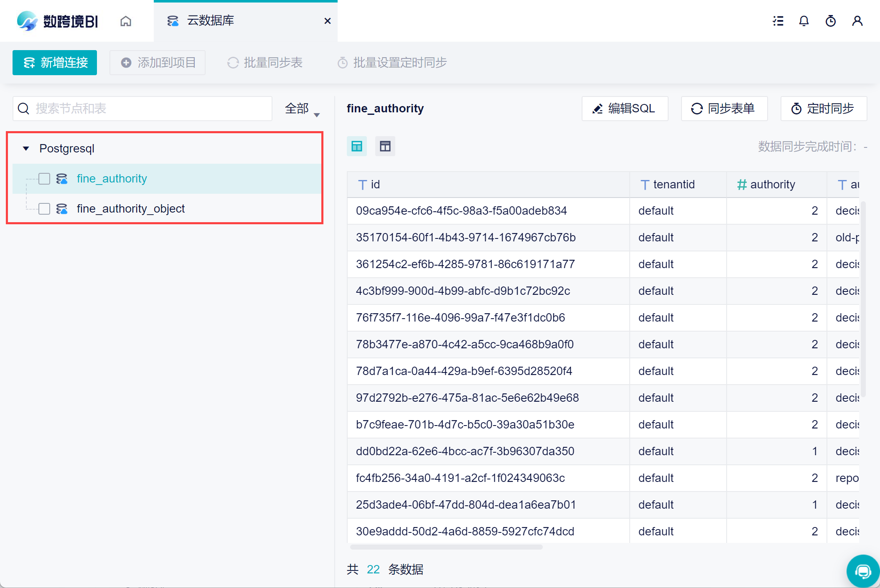Open the timer clock icon in header

point(831,21)
